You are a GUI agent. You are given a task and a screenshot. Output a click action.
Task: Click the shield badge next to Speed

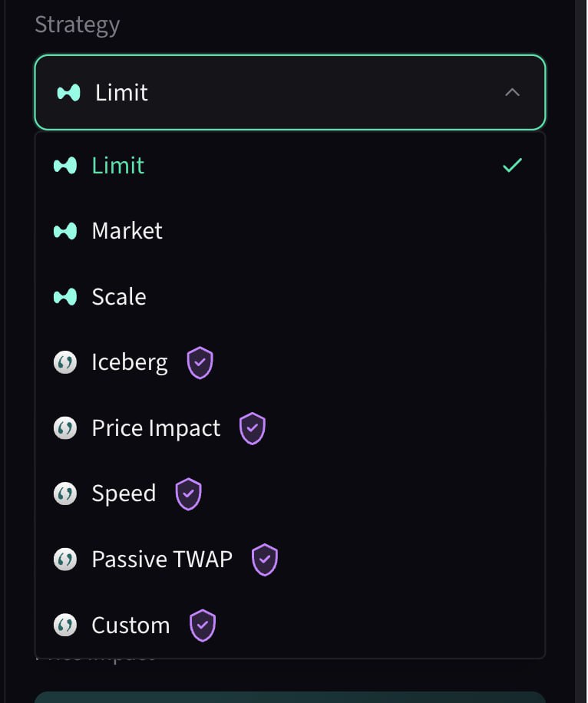[x=188, y=493]
